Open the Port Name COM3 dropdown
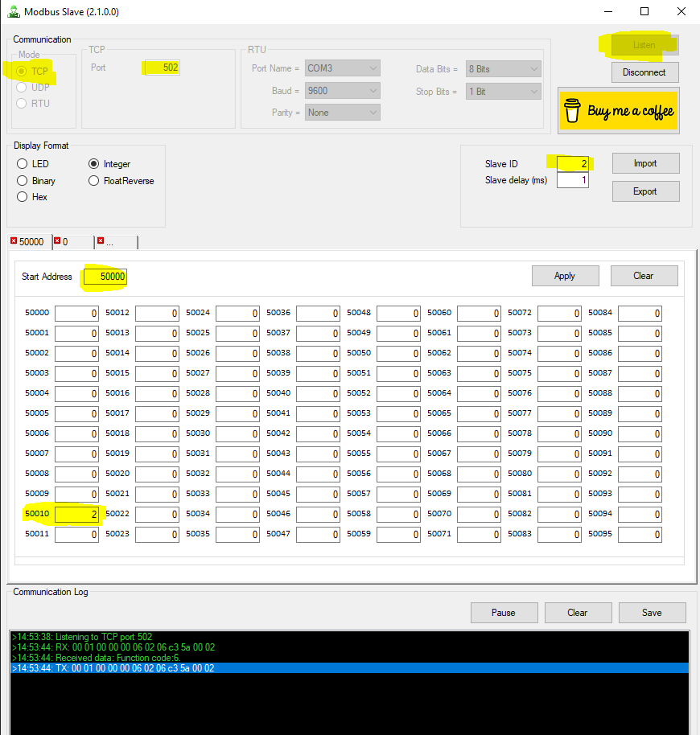Viewport: 700px width, 735px height. point(342,68)
